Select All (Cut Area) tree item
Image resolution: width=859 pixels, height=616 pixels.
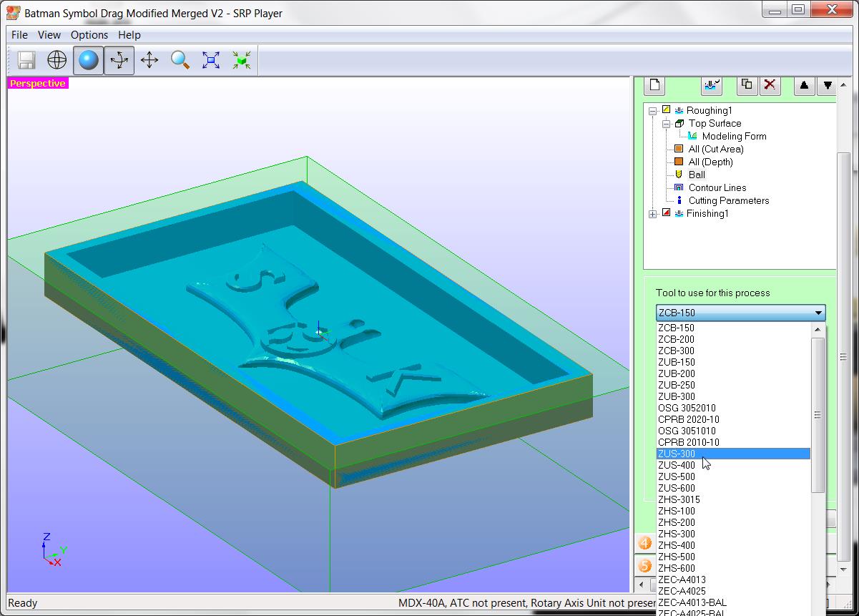[716, 149]
